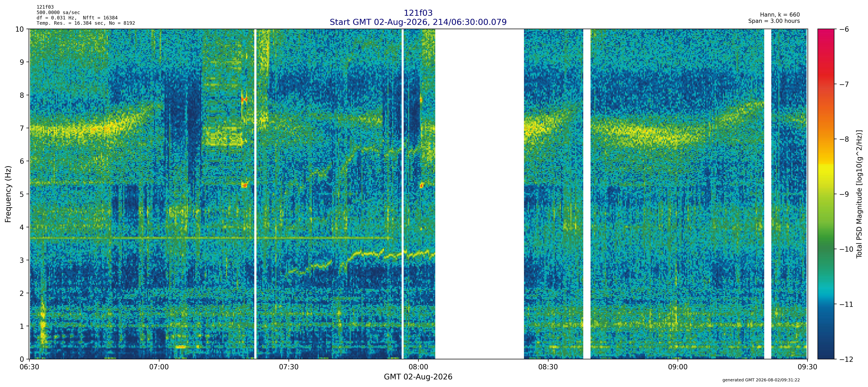Image resolution: width=868 pixels, height=387 pixels.
Task: Click the frequency axis tick label "4"
Action: pyautogui.click(x=22, y=227)
